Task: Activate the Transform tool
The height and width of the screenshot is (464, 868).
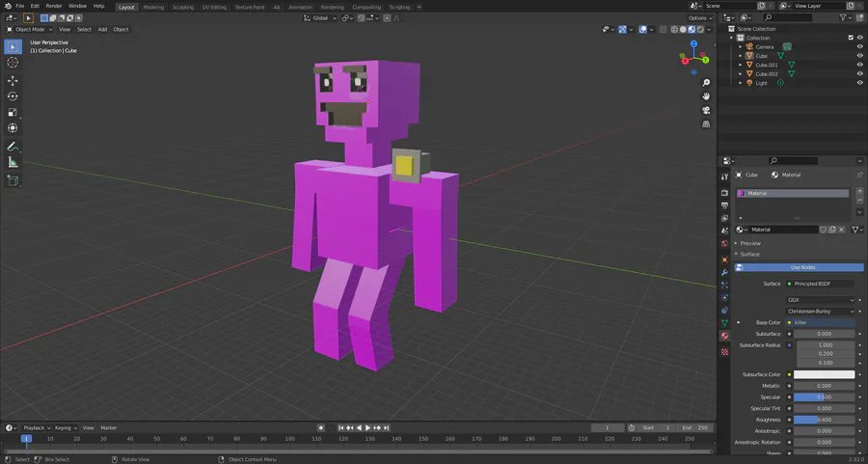Action: 13,128
